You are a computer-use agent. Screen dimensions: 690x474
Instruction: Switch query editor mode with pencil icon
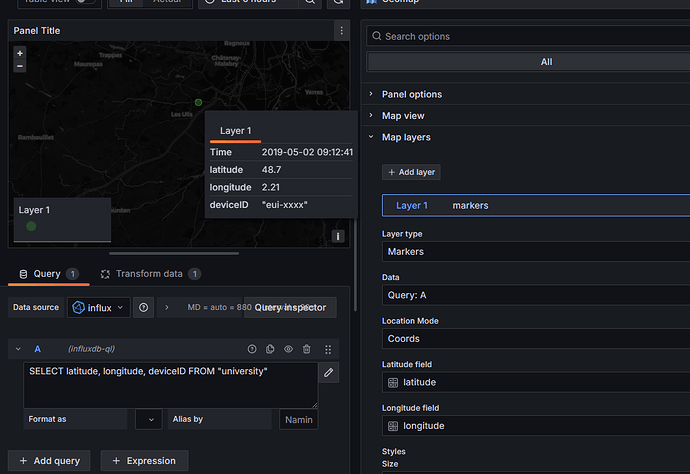pyautogui.click(x=328, y=373)
